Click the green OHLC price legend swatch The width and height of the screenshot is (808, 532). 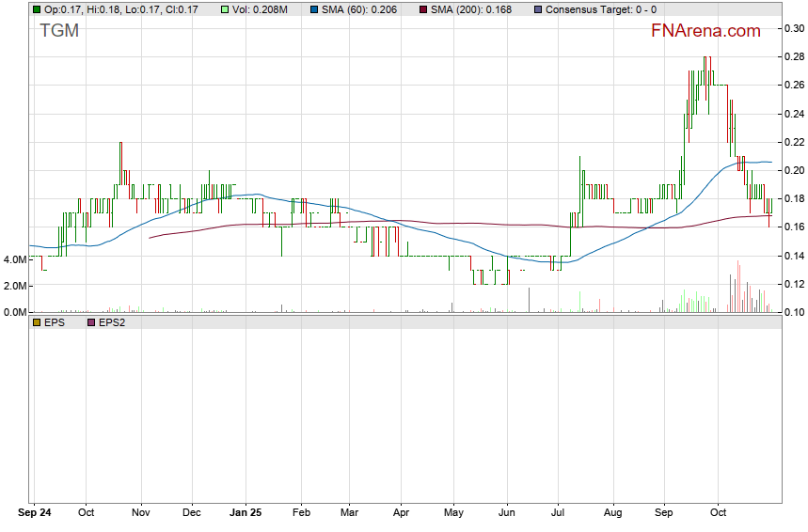coord(37,9)
